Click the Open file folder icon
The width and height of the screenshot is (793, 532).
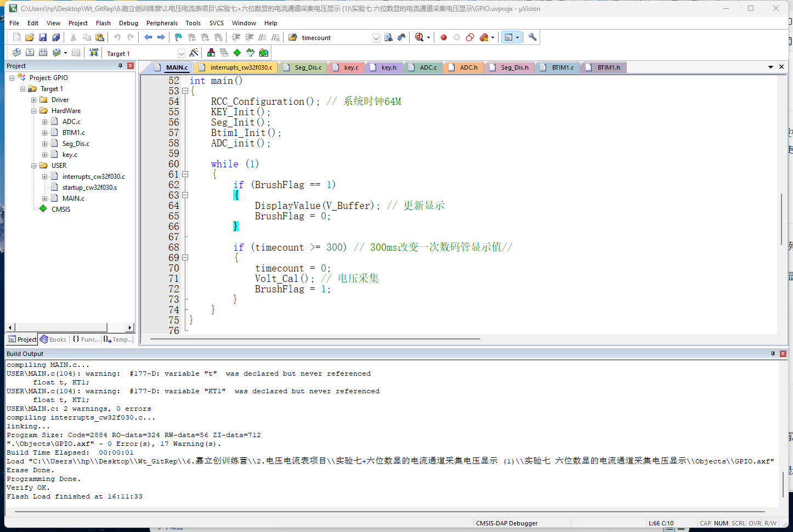tap(30, 37)
